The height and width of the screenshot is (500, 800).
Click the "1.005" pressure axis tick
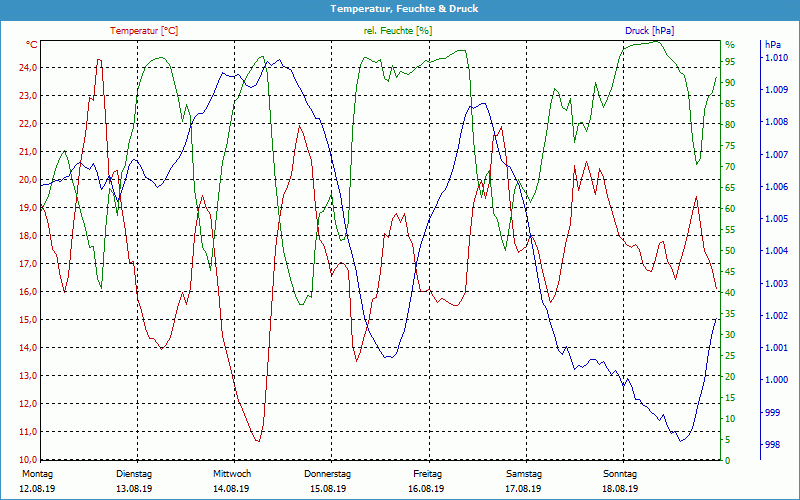pyautogui.click(x=776, y=219)
